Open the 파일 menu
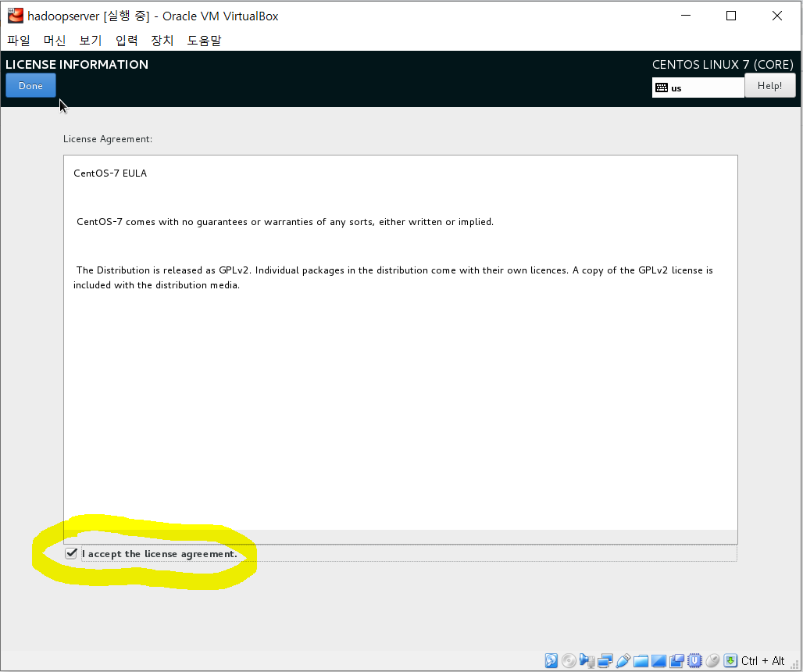Viewport: 803px width, 672px height. click(x=19, y=41)
